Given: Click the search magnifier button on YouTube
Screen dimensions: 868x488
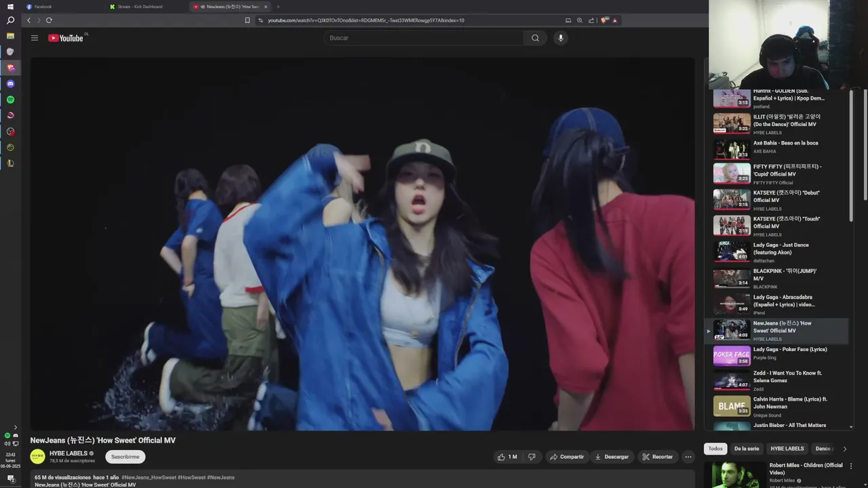Looking at the screenshot, I should [x=535, y=38].
